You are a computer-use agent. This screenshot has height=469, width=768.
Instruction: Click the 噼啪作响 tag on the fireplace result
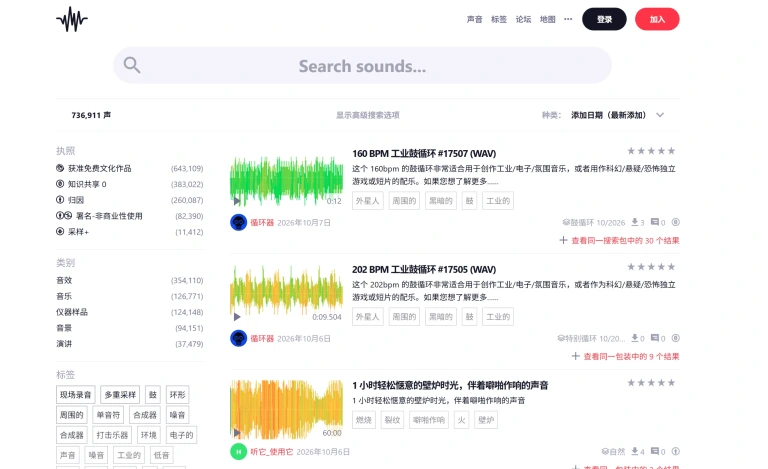click(429, 420)
